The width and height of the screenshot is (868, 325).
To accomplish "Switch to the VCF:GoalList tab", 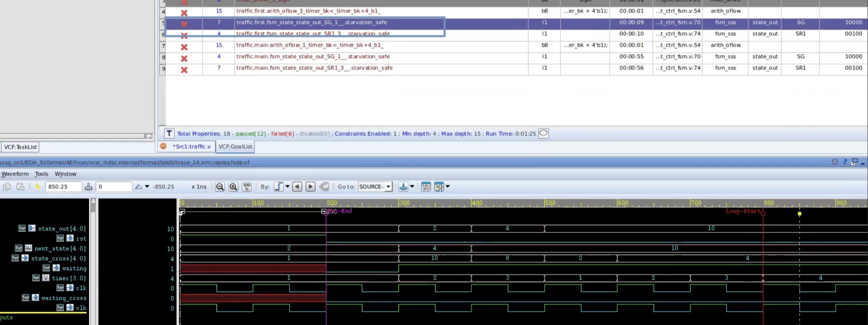I will coord(235,147).
